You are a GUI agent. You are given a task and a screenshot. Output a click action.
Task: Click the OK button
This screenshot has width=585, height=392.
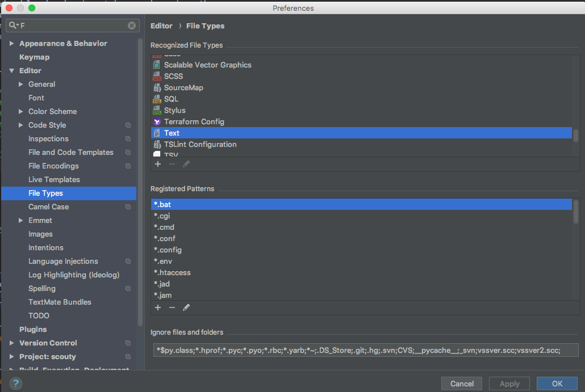[557, 383]
